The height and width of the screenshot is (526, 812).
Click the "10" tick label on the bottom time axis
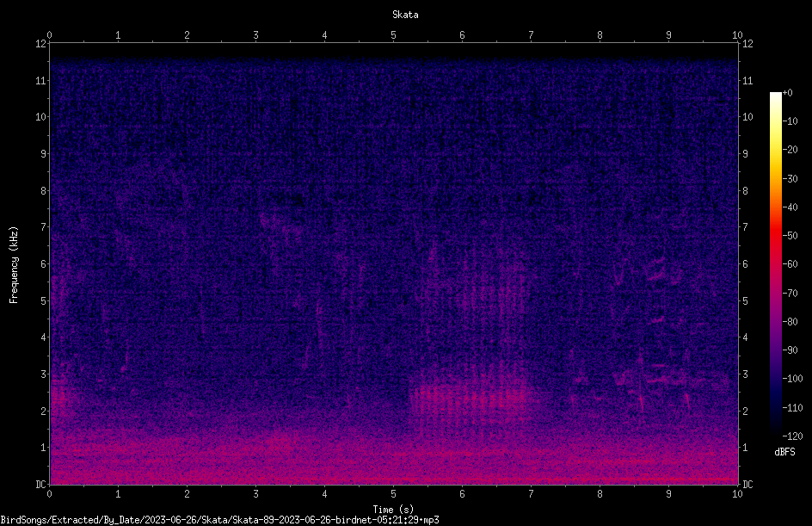[737, 494]
